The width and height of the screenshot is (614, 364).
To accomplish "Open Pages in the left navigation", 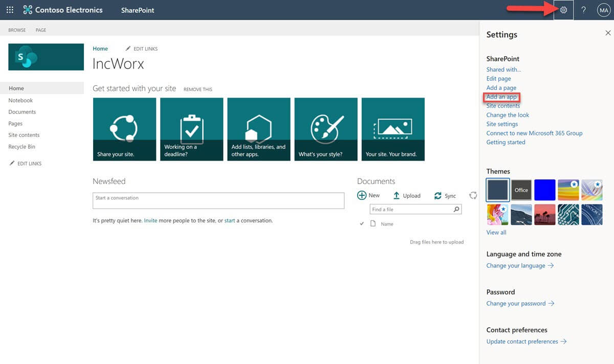I will (15, 123).
